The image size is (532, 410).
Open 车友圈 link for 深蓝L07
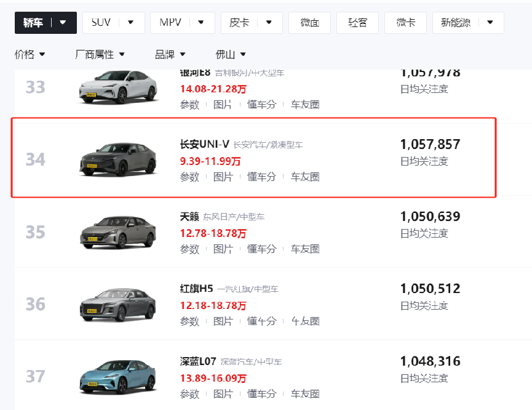(x=305, y=393)
